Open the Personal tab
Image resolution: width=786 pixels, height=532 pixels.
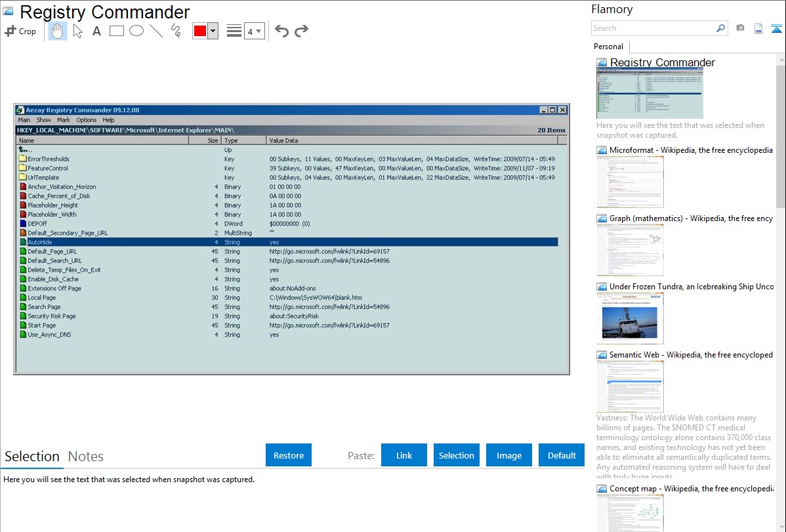tap(609, 47)
